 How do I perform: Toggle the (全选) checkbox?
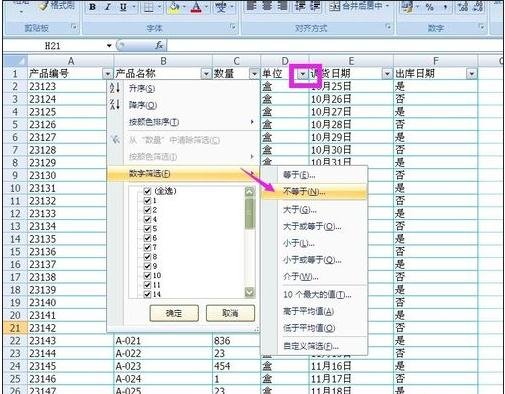pyautogui.click(x=147, y=191)
